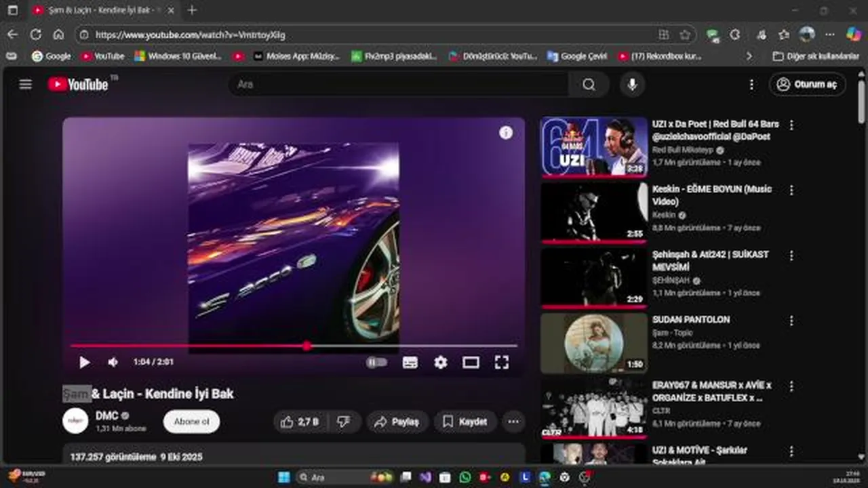Image resolution: width=868 pixels, height=488 pixels.
Task: Open the DMC channel avatar
Action: 75,421
